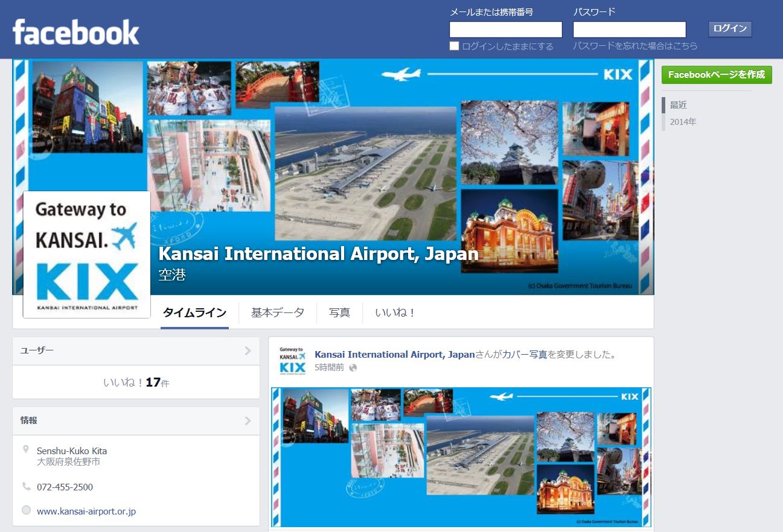Open the cover photo image in post
Viewport: 783px width, 532px height.
(x=461, y=457)
